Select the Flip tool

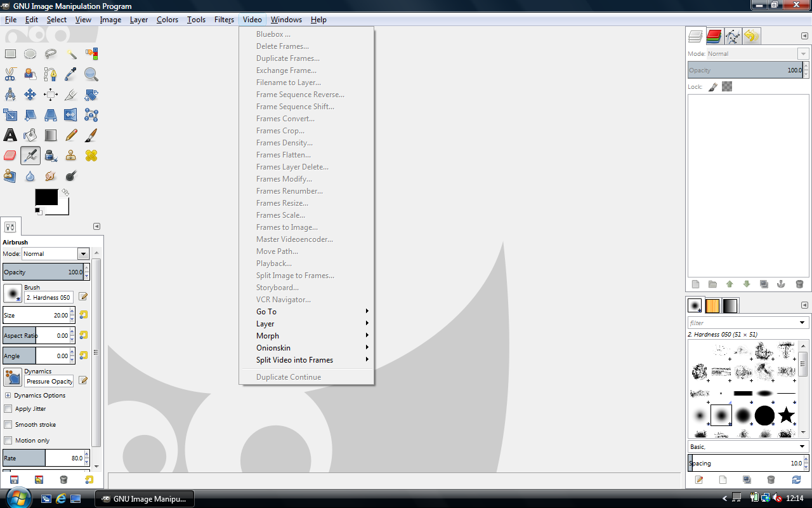pyautogui.click(x=71, y=115)
